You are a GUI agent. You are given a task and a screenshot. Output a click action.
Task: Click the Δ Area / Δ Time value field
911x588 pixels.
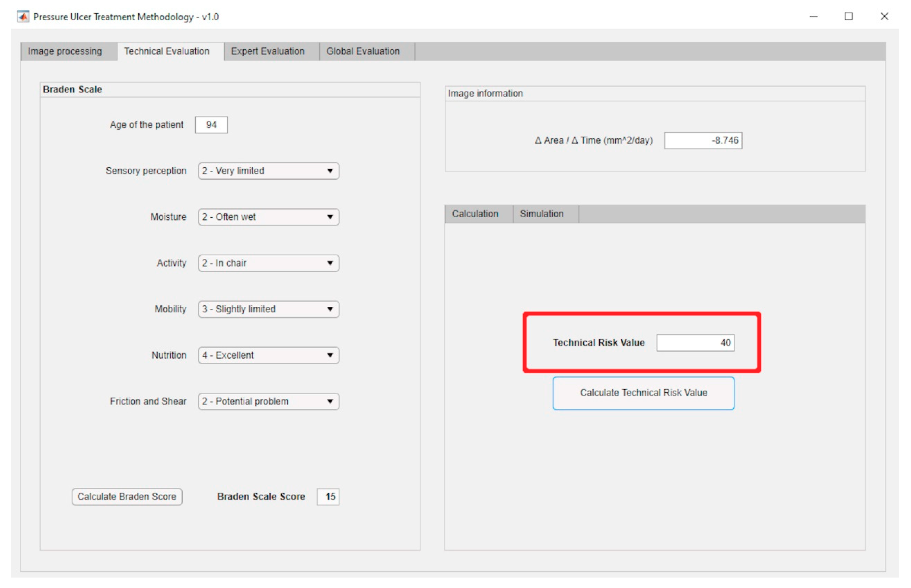click(x=703, y=141)
